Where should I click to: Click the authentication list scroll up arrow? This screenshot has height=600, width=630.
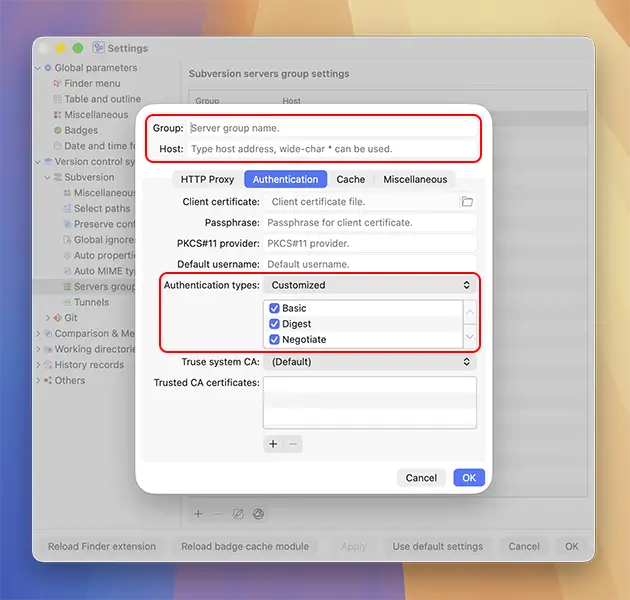pos(470,312)
